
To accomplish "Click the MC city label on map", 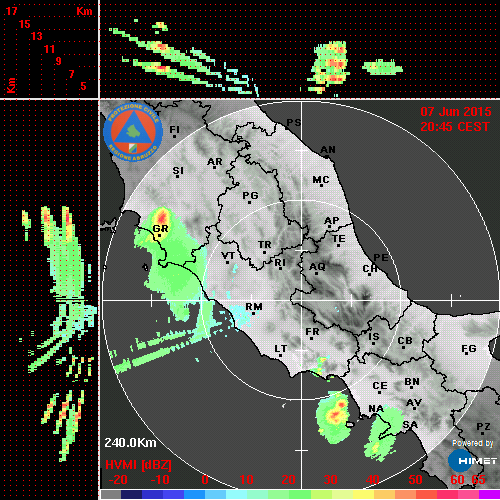I will click(321, 180).
